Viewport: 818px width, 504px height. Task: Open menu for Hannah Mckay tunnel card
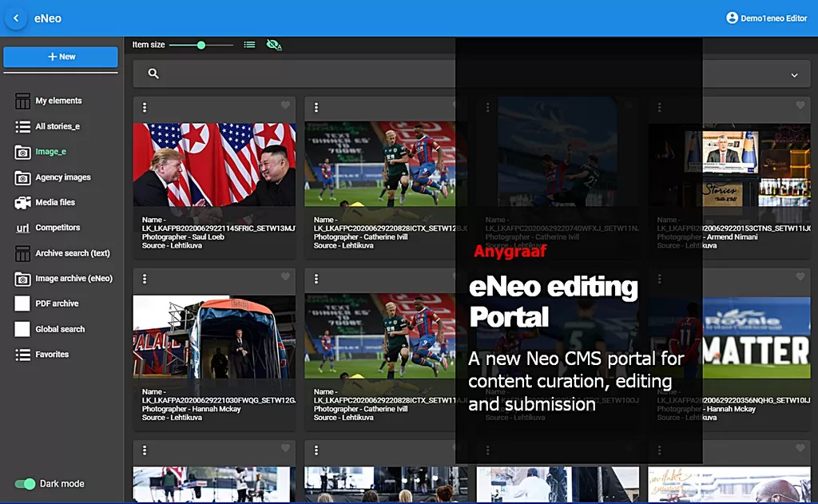(145, 279)
